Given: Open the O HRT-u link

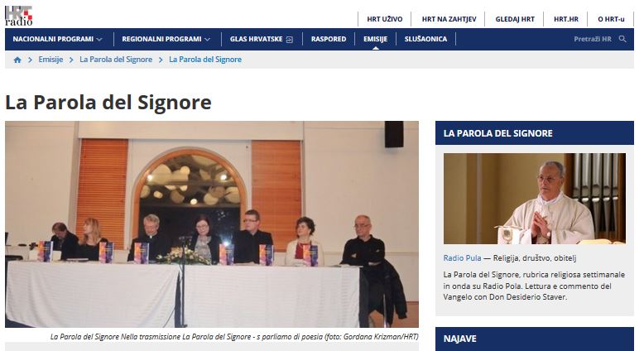Looking at the screenshot, I should (611, 19).
